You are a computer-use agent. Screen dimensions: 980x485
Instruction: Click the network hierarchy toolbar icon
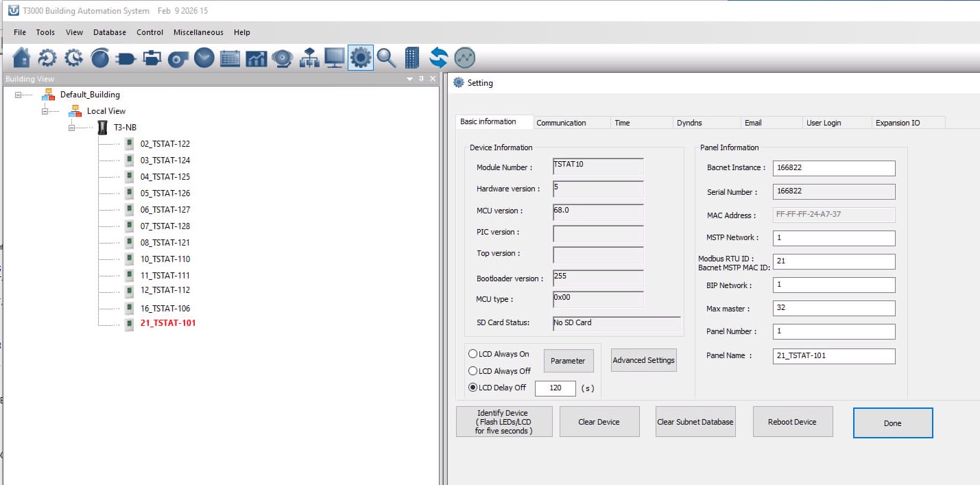tap(309, 58)
